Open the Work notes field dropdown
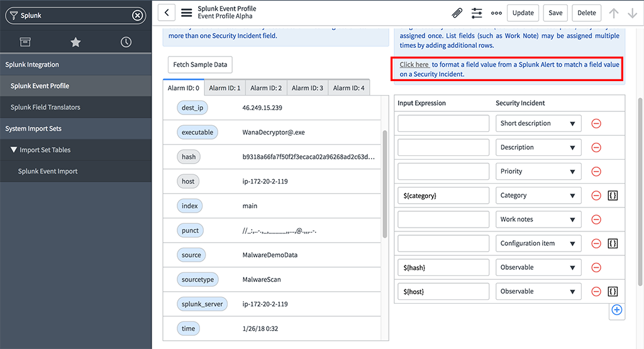 coord(538,219)
